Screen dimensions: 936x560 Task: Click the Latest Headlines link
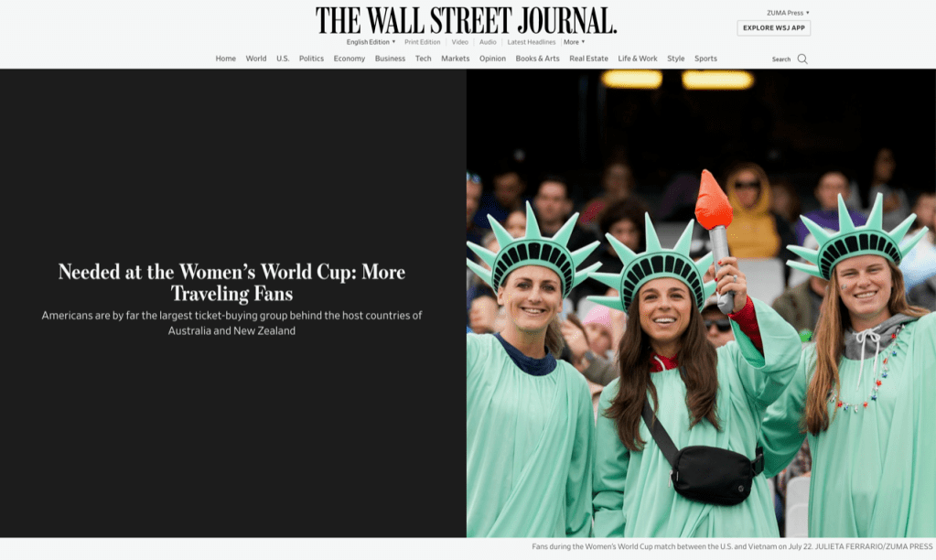click(532, 42)
